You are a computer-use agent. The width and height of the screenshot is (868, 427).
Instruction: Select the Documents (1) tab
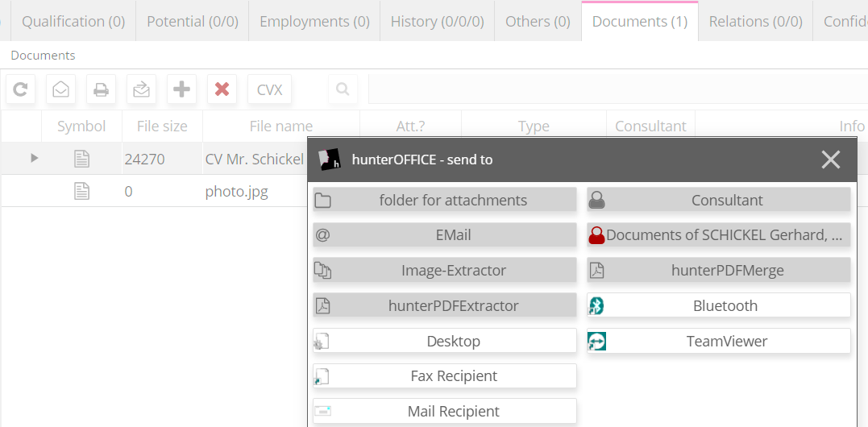pos(640,22)
